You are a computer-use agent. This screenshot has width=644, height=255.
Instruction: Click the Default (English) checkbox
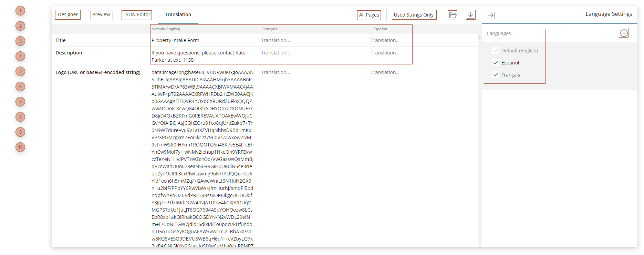point(496,51)
